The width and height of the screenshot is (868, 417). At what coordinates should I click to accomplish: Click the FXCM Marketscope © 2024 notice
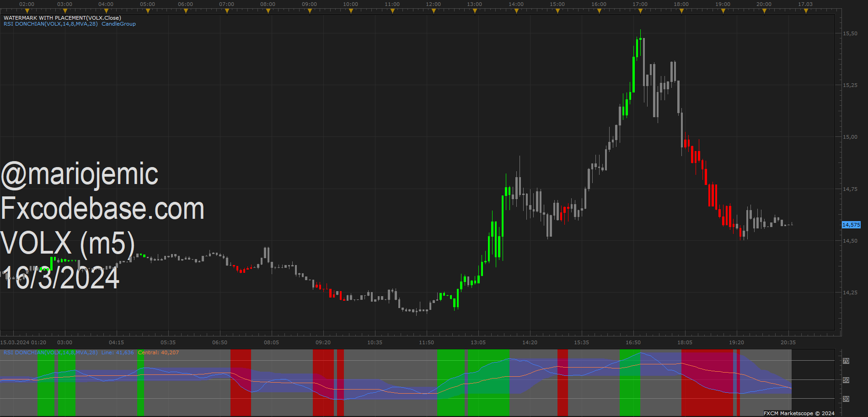click(799, 413)
